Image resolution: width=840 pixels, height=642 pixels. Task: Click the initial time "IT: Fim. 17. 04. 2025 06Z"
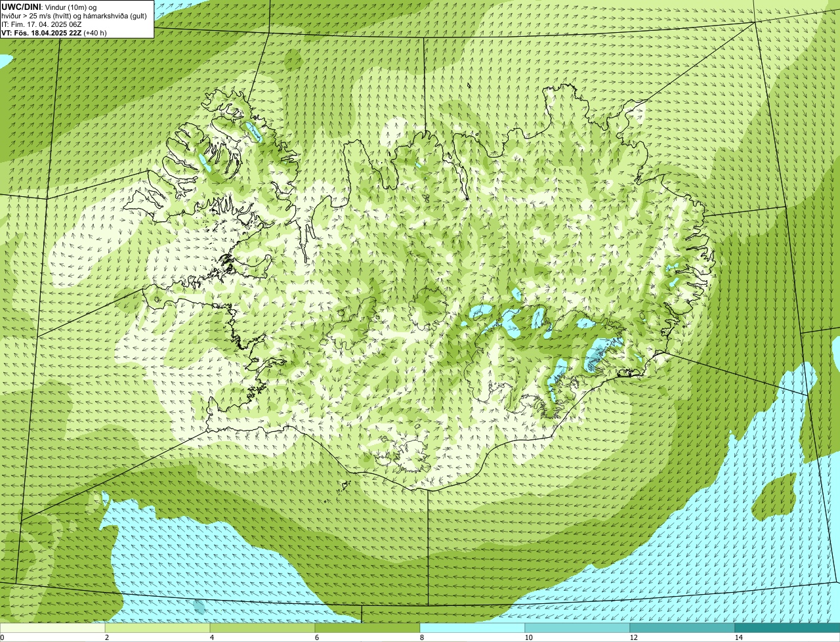[x=41, y=24]
